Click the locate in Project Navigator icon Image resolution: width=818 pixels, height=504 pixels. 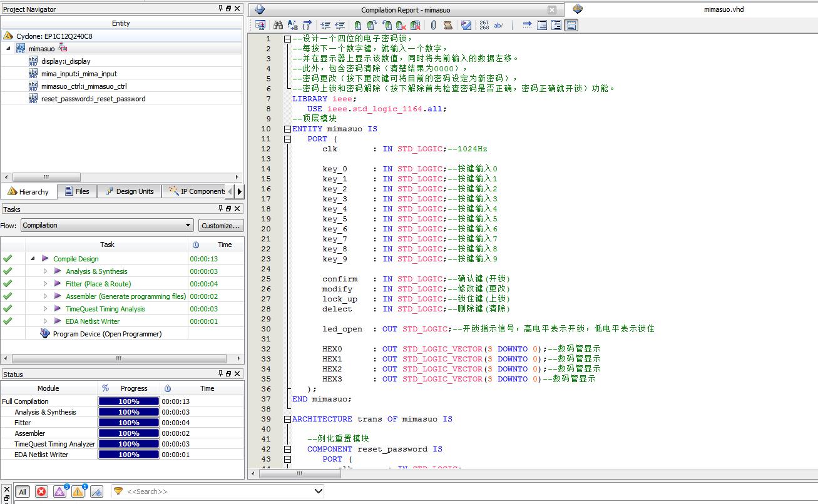[x=260, y=25]
